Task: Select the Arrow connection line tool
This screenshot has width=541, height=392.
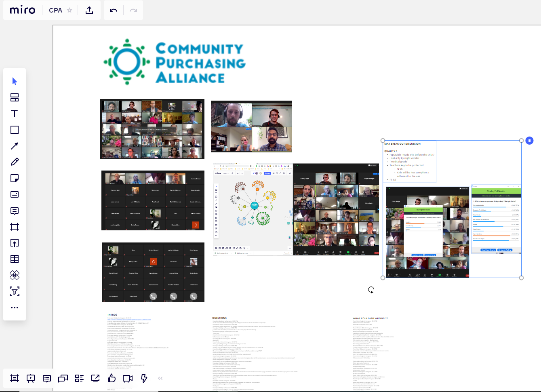Action: [15, 146]
